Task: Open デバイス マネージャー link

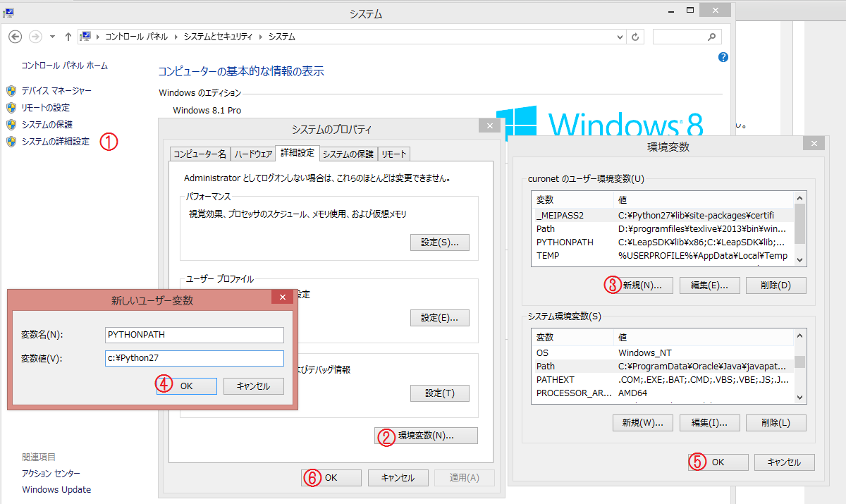Action: (x=56, y=91)
